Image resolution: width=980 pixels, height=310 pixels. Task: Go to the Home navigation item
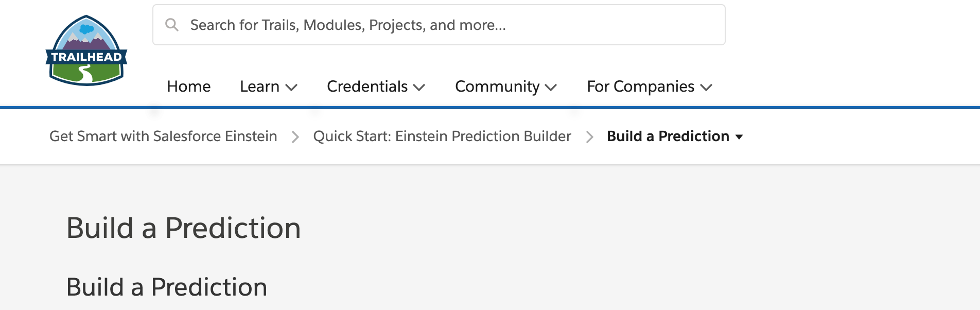click(x=188, y=87)
